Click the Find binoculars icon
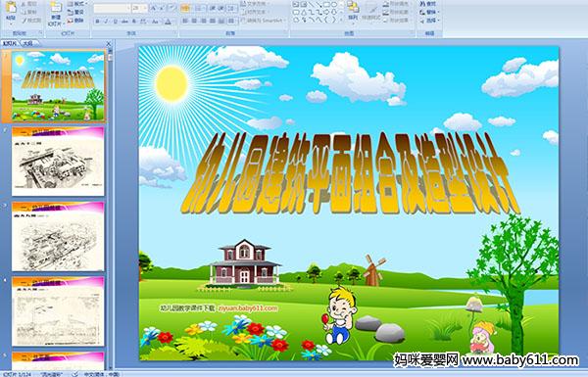This screenshot has width=588, height=377. (x=422, y=4)
